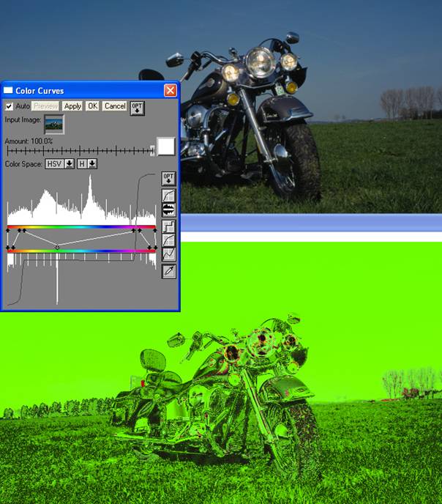Click the greyed-out Preview button
The height and width of the screenshot is (504, 442).
pos(45,106)
